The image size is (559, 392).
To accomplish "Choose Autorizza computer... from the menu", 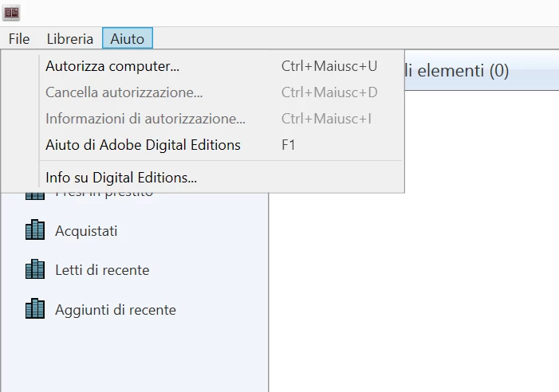I will [112, 65].
